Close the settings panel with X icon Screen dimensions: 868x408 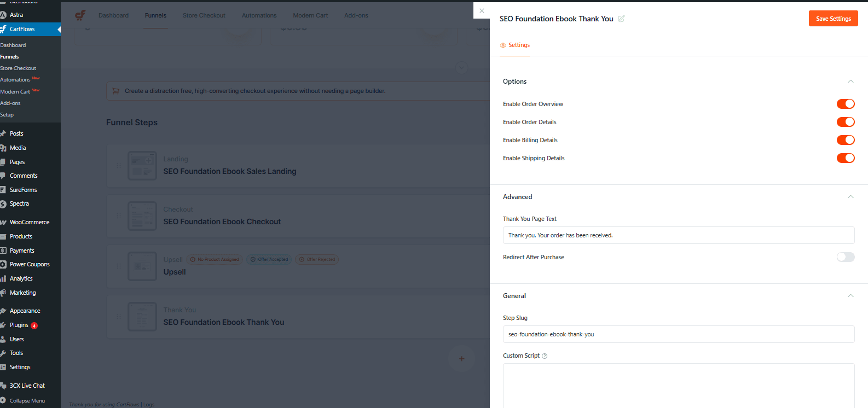482,10
